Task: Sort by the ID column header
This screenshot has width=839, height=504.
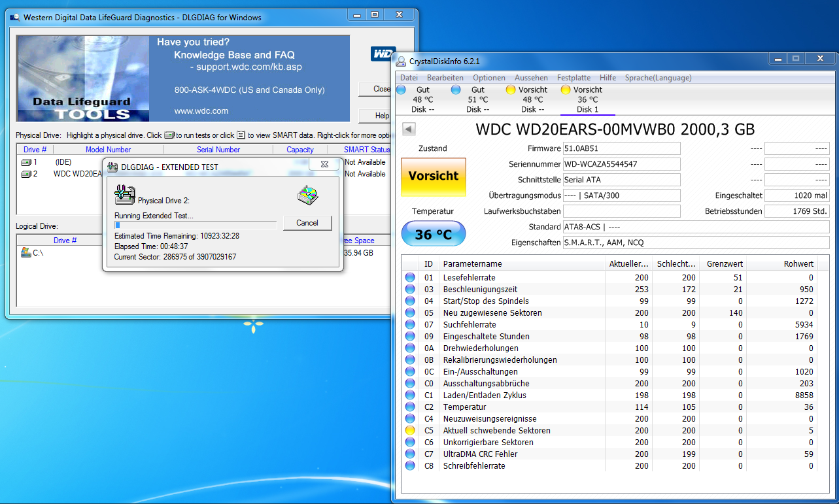Action: click(x=428, y=263)
